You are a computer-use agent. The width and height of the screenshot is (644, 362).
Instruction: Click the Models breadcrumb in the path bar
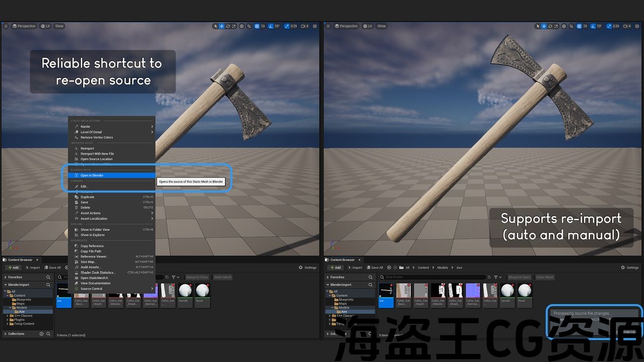442,267
